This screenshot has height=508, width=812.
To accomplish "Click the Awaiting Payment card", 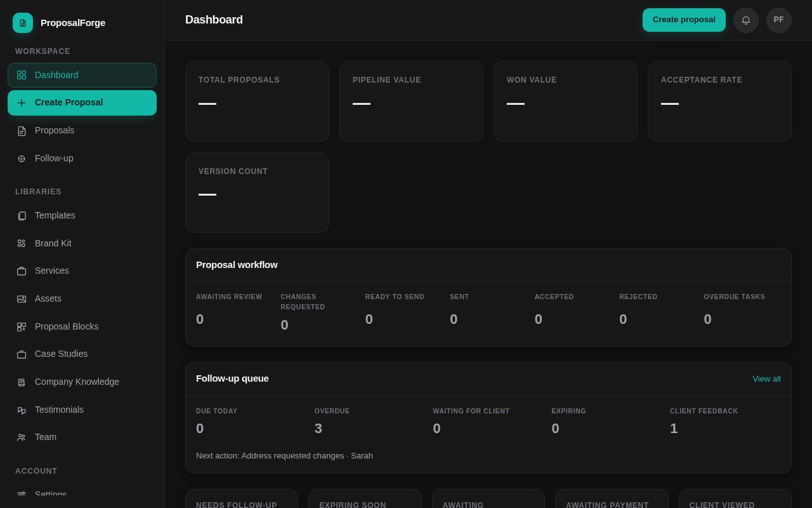I will tap(612, 498).
